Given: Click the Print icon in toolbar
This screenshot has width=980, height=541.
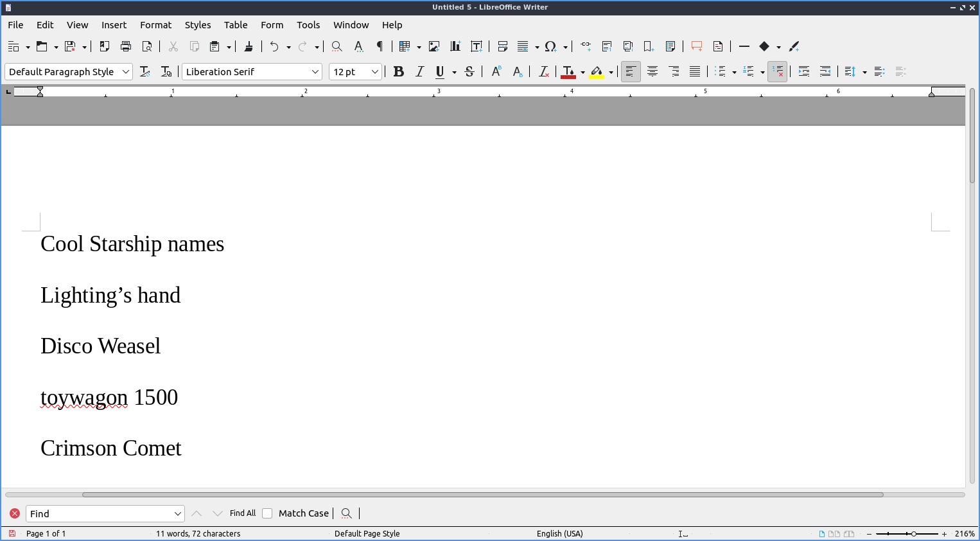Looking at the screenshot, I should pos(126,46).
